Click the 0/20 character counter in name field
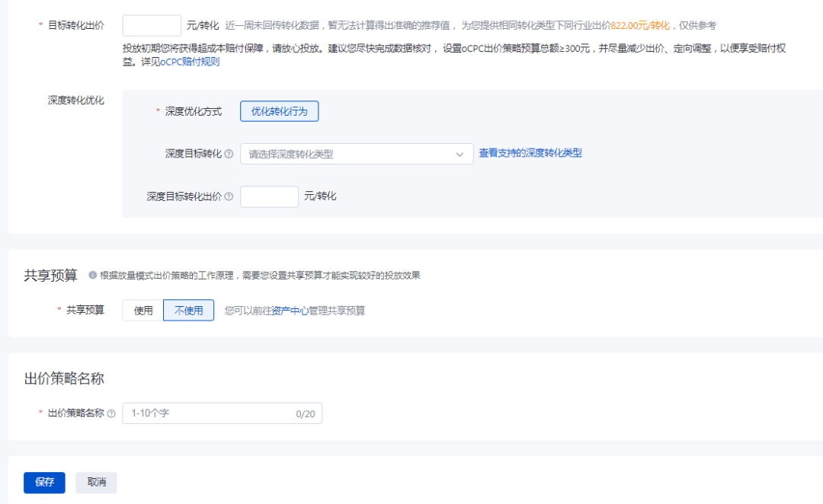The height and width of the screenshot is (504, 823). point(306,414)
